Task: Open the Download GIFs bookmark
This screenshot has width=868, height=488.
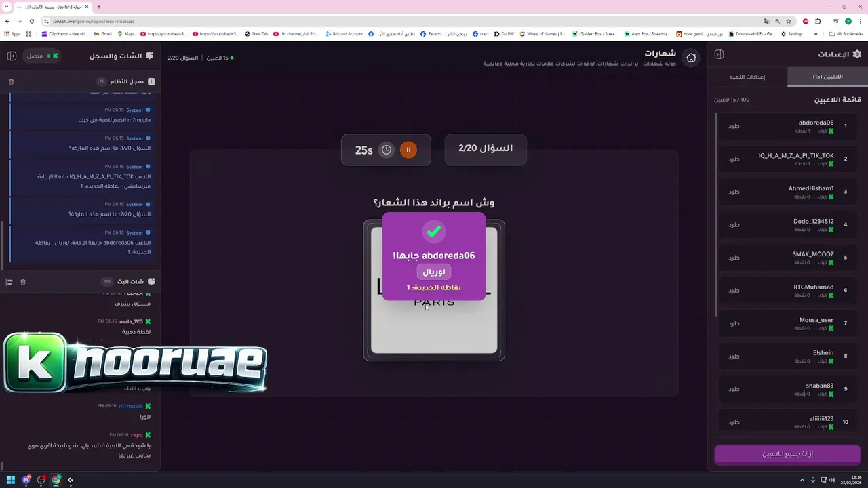Action: pyautogui.click(x=752, y=34)
